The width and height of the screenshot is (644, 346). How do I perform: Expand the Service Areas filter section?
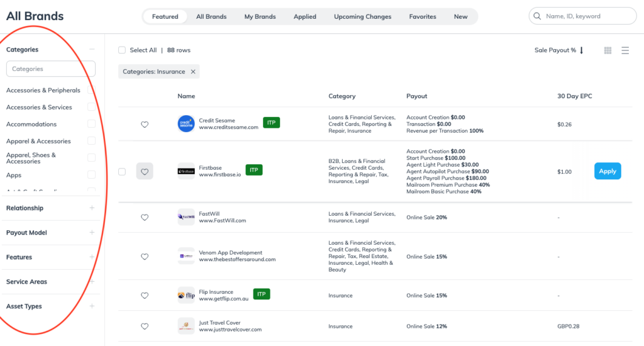click(92, 281)
